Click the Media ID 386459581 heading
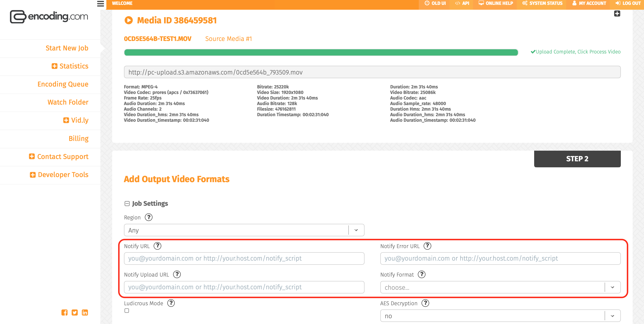The height and width of the screenshot is (324, 644). pyautogui.click(x=177, y=20)
